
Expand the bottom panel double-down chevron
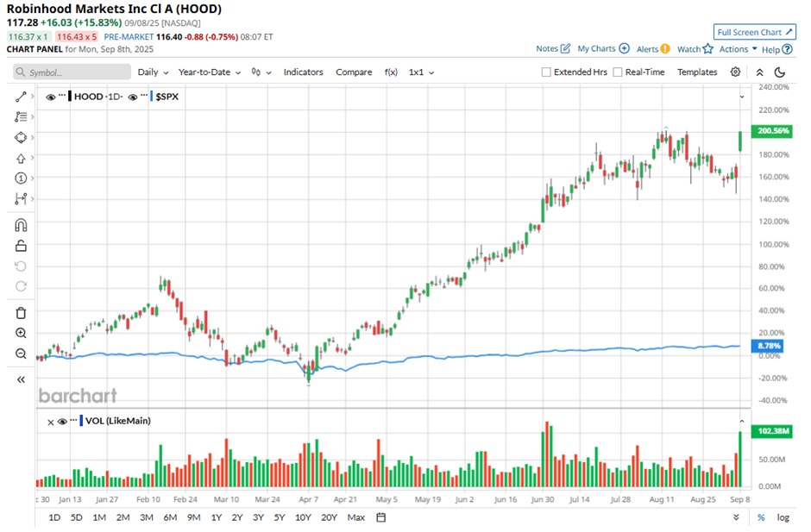pos(736,517)
